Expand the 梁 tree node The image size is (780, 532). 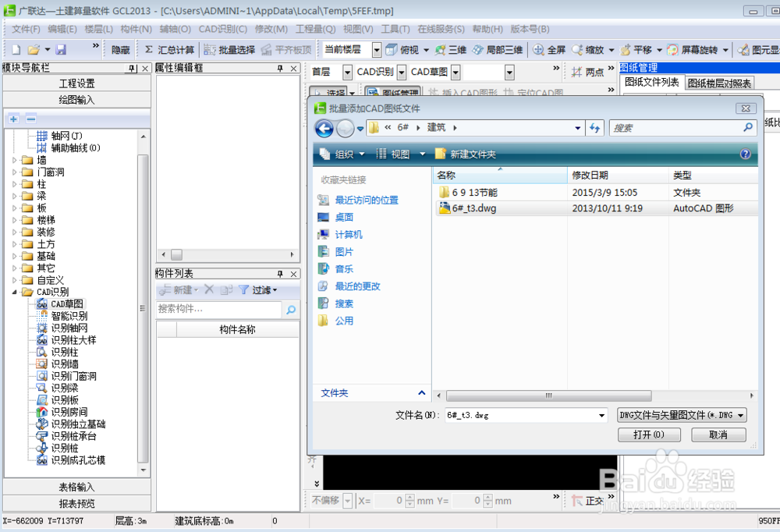click(14, 196)
